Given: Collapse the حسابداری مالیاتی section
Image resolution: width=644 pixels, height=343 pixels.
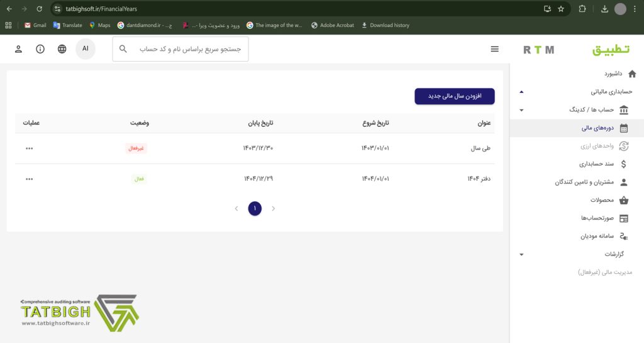Looking at the screenshot, I should pyautogui.click(x=521, y=92).
